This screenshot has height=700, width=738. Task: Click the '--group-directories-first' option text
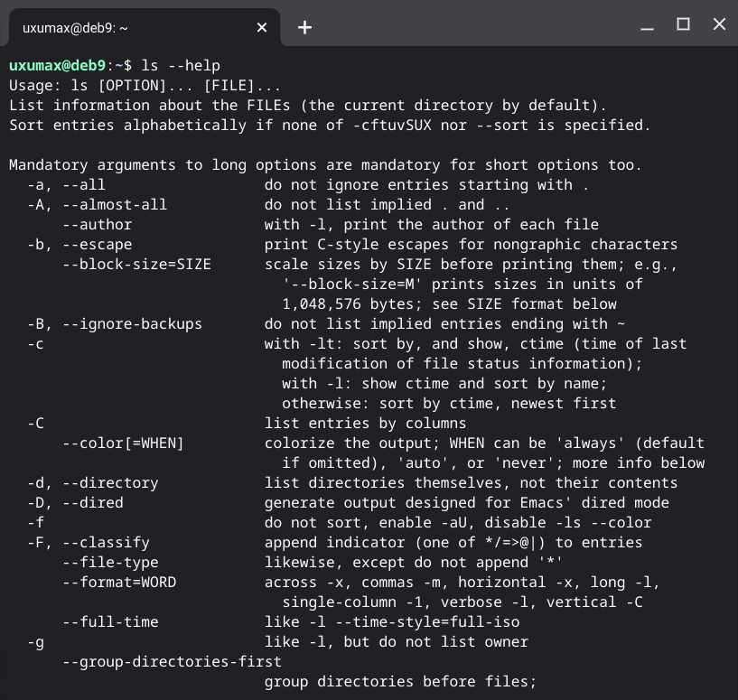[x=173, y=662]
